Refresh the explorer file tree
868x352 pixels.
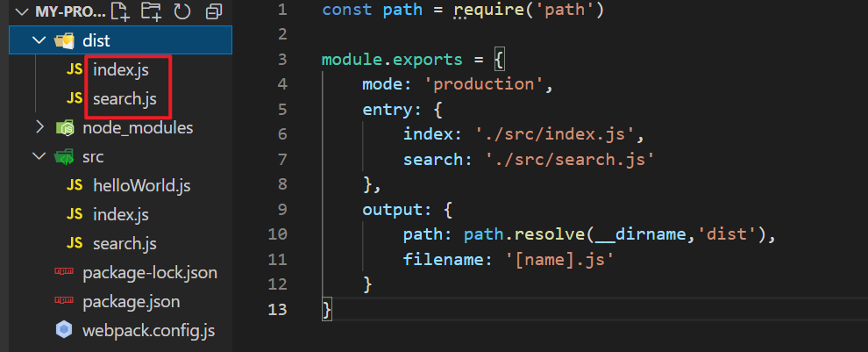(181, 11)
